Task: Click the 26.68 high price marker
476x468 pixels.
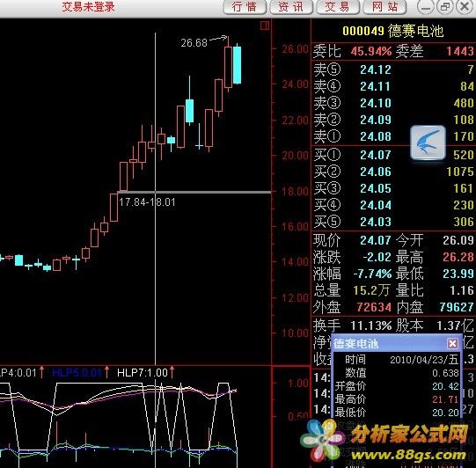Action: coord(194,43)
